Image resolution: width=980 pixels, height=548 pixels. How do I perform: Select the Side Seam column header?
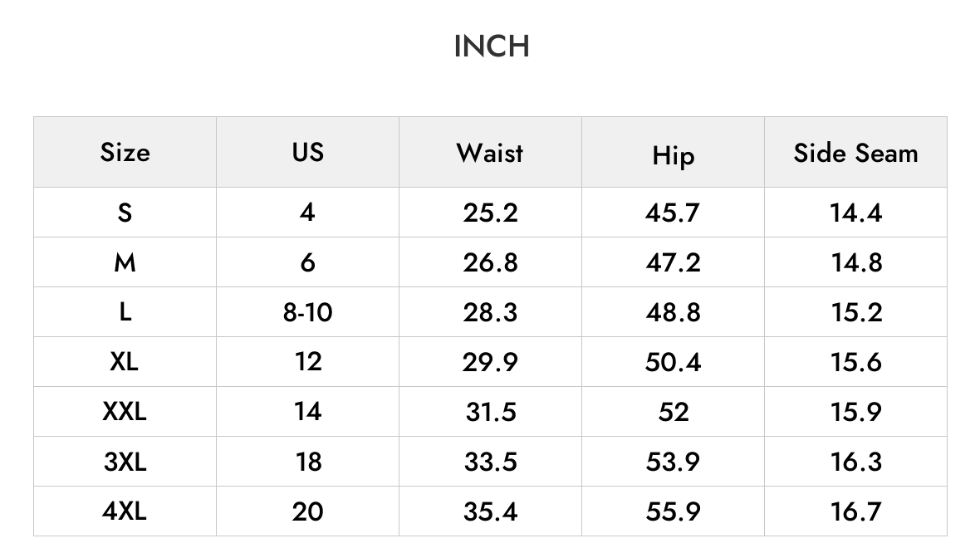[x=855, y=153]
